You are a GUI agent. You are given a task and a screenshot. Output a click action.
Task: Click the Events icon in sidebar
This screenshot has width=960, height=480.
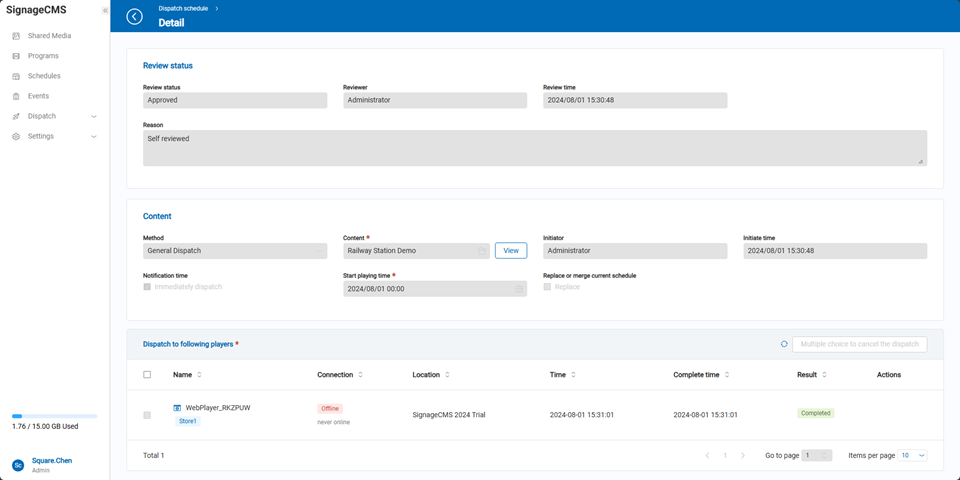(x=16, y=96)
